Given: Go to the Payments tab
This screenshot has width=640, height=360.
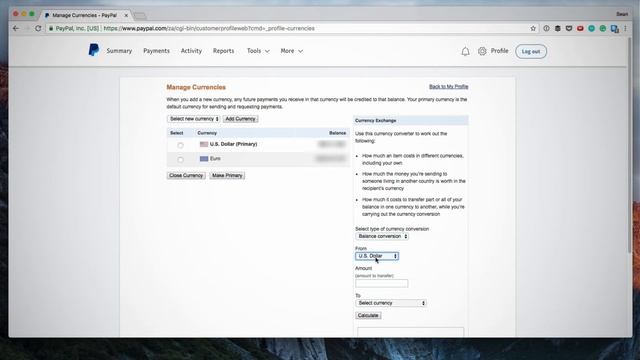Looking at the screenshot, I should click(x=156, y=51).
